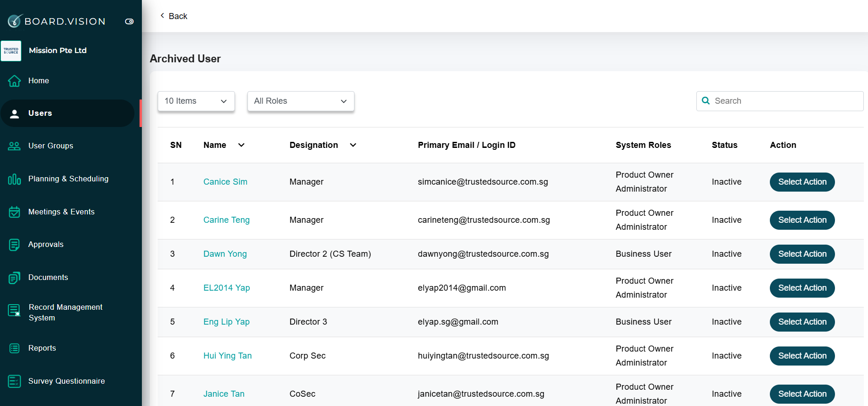Click the Reports list icon
868x406 pixels.
(x=14, y=348)
